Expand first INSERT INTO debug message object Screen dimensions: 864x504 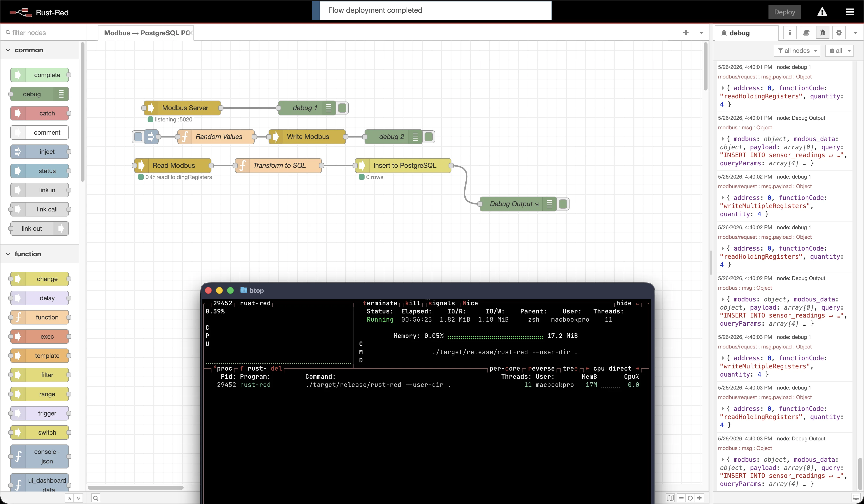(x=722, y=139)
